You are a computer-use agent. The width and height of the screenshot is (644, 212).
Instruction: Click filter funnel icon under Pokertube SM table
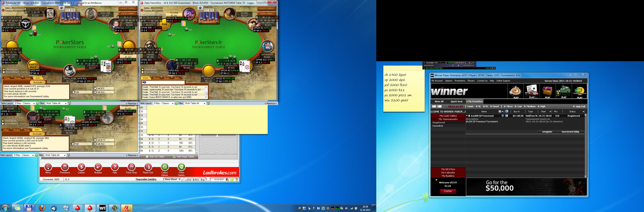click(70, 103)
